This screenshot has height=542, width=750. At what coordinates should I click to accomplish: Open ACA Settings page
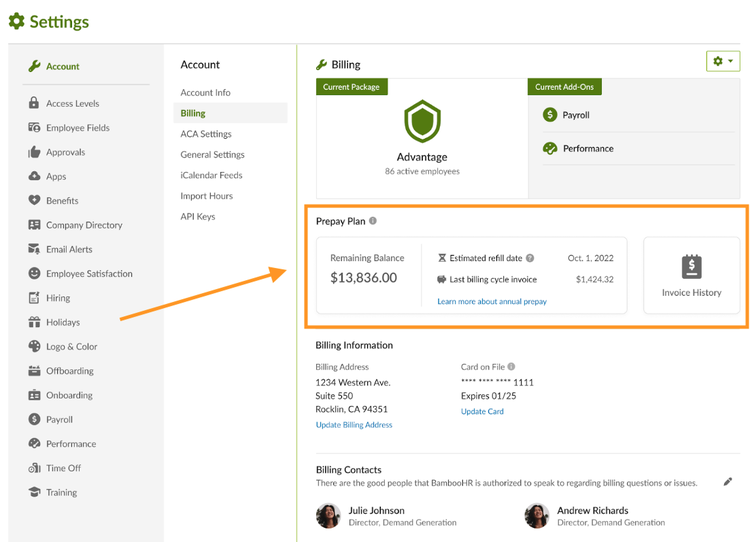pos(206,134)
